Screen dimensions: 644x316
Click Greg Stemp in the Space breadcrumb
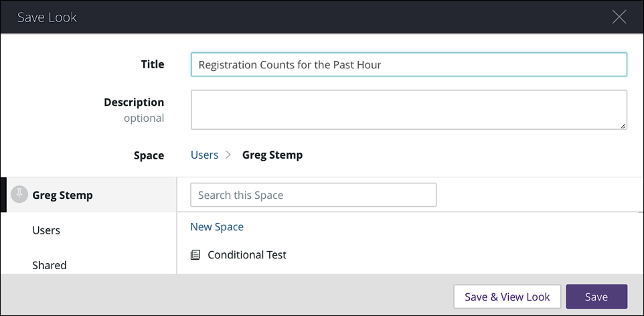pos(272,155)
